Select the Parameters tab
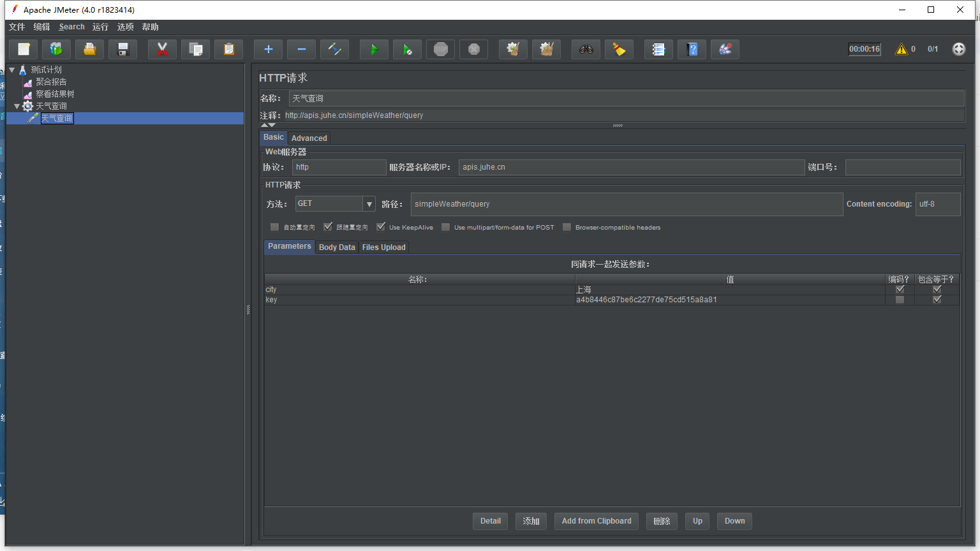Viewport: 980px width, 551px height. click(x=290, y=247)
